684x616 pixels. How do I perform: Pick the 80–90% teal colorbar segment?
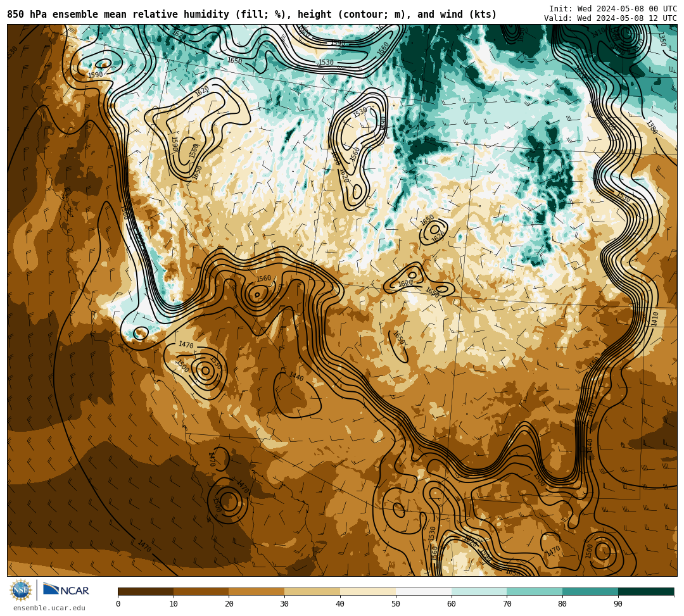[x=590, y=591]
